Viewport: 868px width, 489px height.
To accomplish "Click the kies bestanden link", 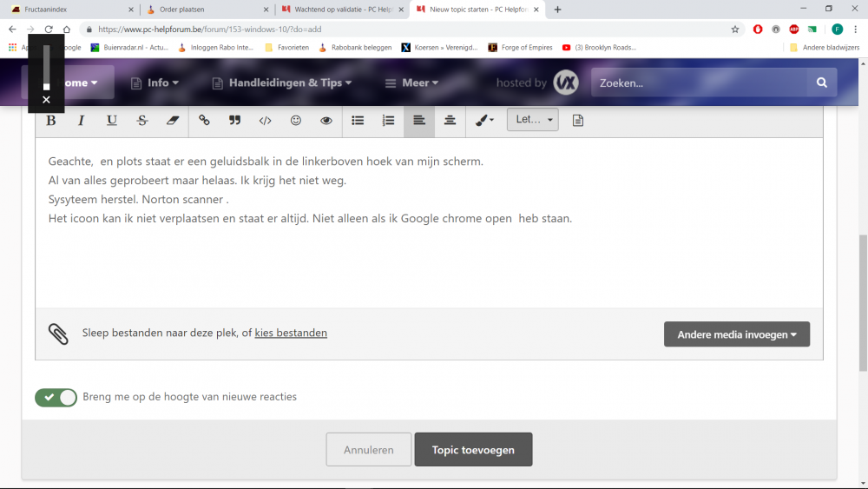I will [291, 333].
